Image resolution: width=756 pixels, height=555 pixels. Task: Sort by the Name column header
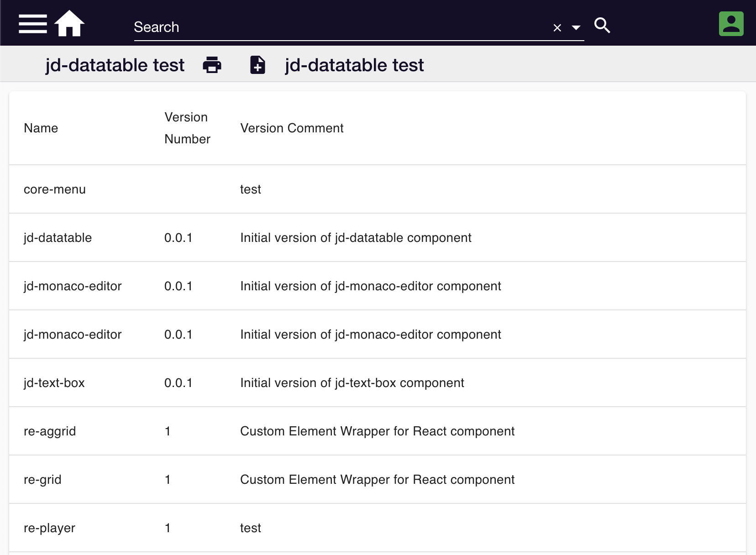pos(41,128)
